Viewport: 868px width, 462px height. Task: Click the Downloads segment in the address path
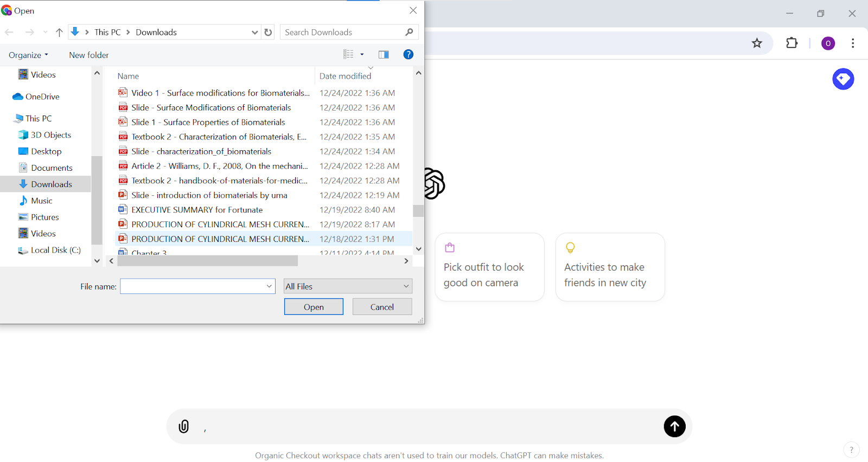click(156, 32)
